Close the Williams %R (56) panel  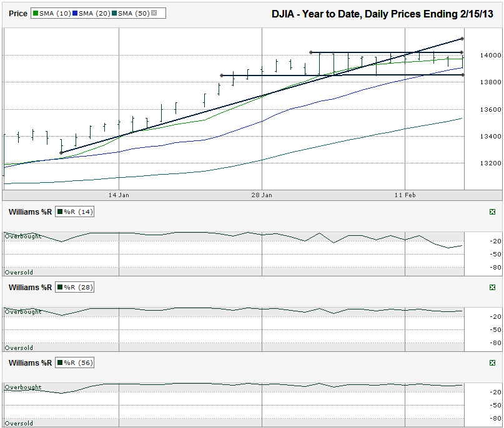492,362
